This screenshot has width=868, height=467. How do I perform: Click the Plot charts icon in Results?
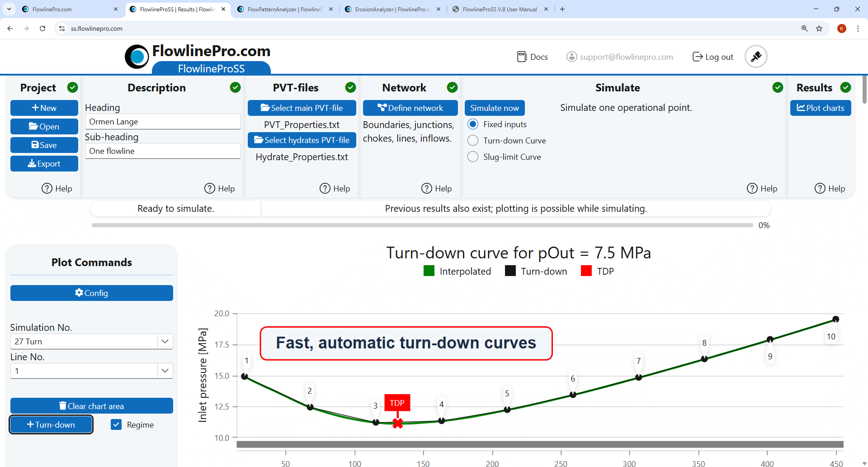click(800, 108)
